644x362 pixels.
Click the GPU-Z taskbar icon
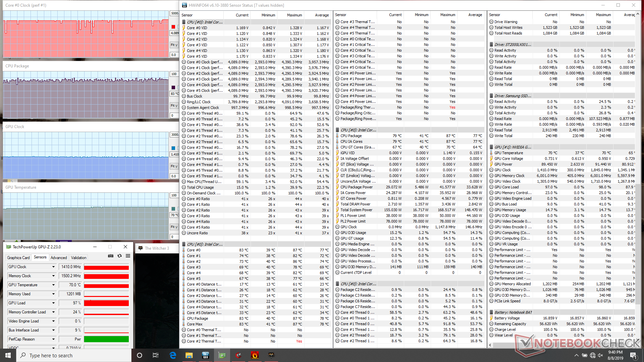click(222, 355)
